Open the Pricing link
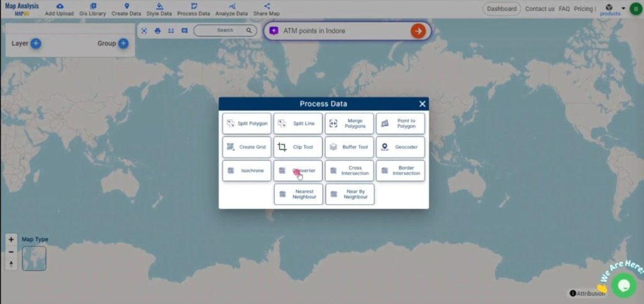This screenshot has width=644, height=304. 584,9
